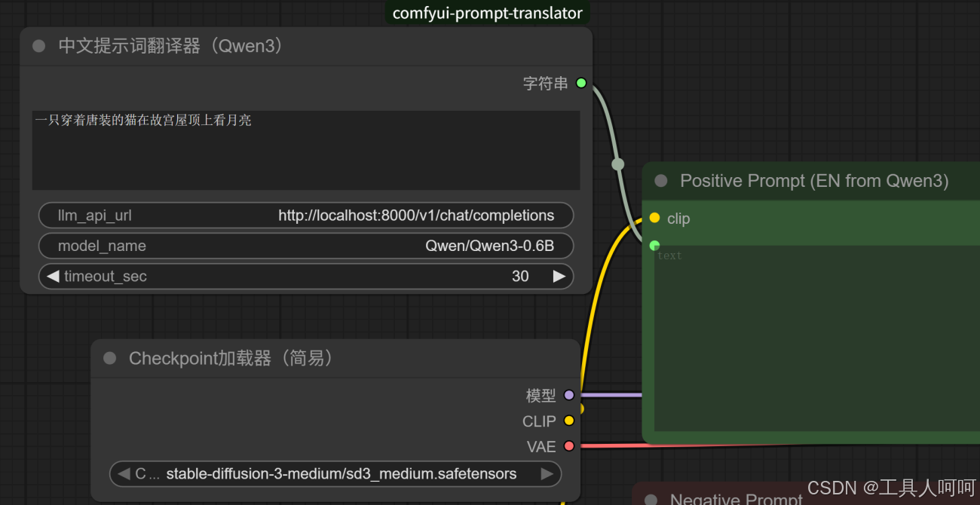Click the green 字符串 output socket

pyautogui.click(x=581, y=83)
